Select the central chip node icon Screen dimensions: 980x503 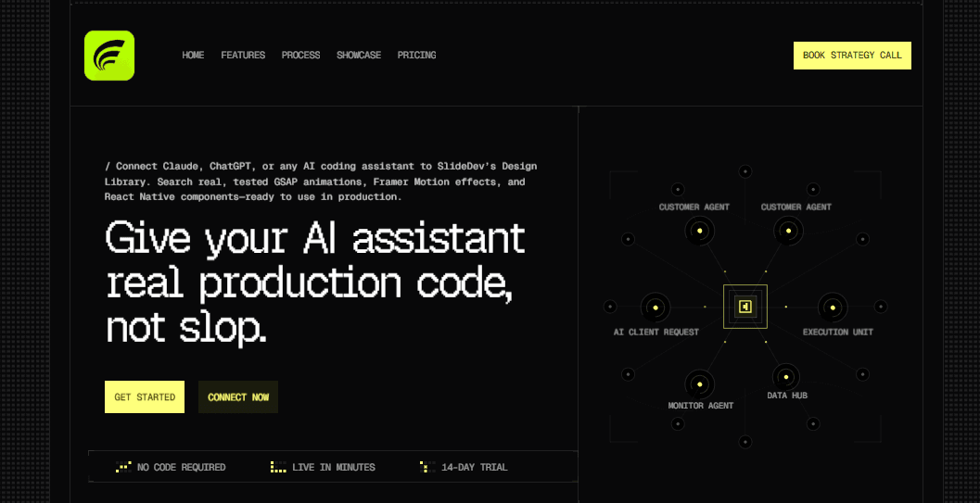point(745,307)
